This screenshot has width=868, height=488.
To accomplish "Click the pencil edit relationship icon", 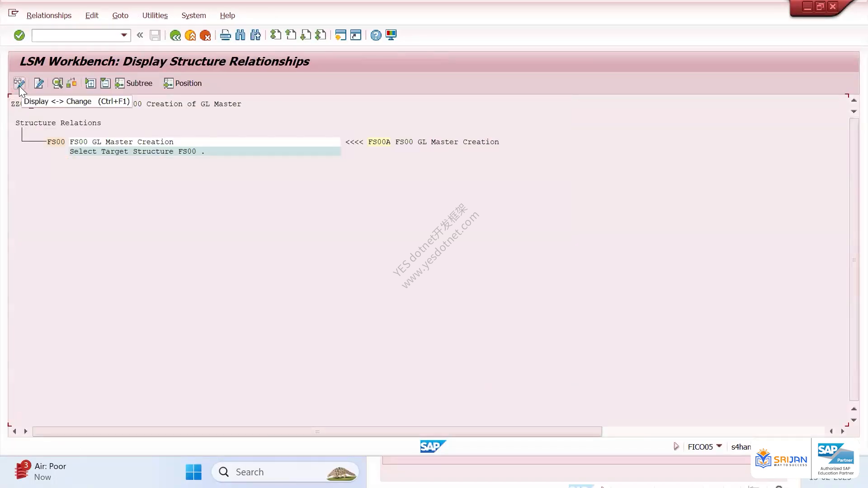I will coord(39,83).
